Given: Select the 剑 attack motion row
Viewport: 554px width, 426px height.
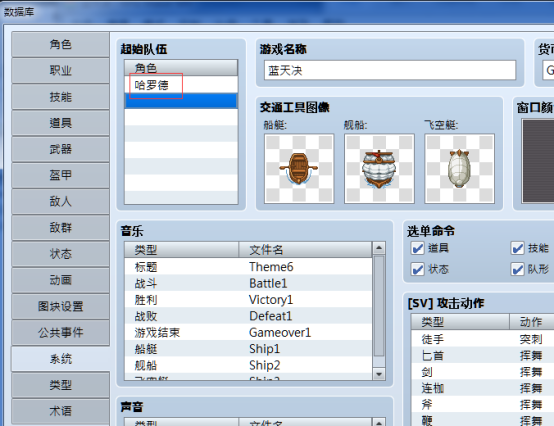Looking at the screenshot, I should point(483,372).
